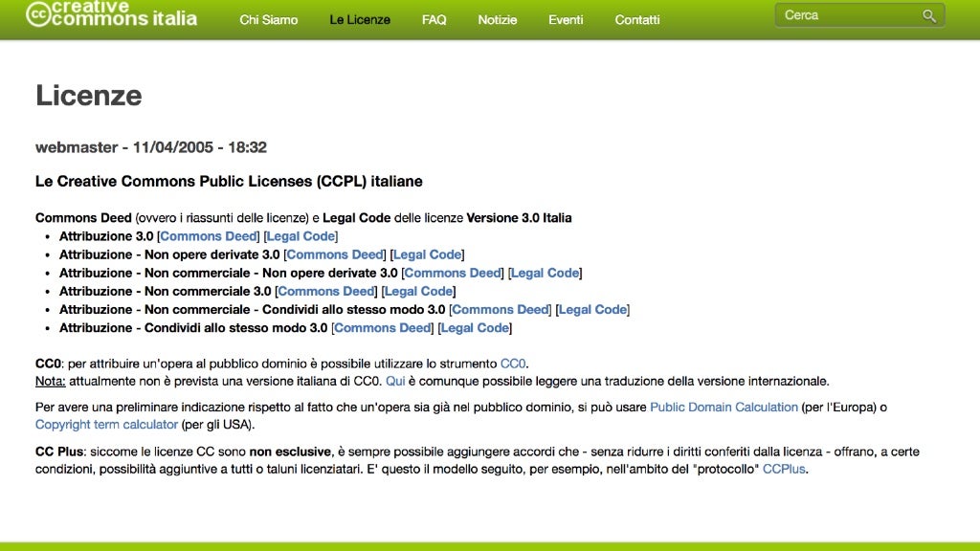Image resolution: width=980 pixels, height=551 pixels.
Task: Follow the CC0 tool link
Action: click(513, 364)
